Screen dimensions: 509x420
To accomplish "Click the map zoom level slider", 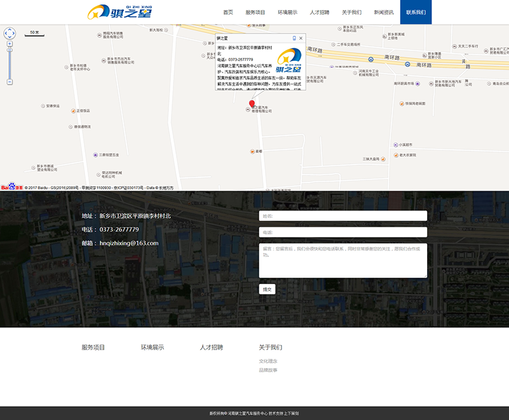I will click(x=10, y=62).
